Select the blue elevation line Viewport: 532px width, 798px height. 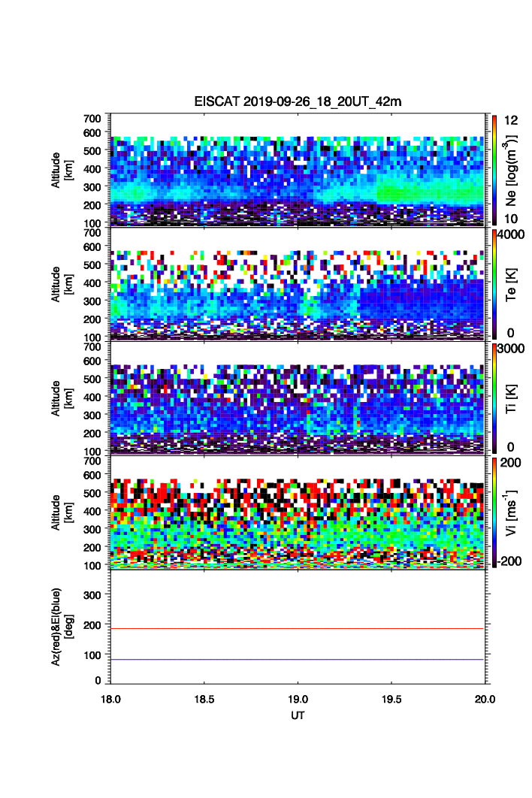click(x=298, y=660)
